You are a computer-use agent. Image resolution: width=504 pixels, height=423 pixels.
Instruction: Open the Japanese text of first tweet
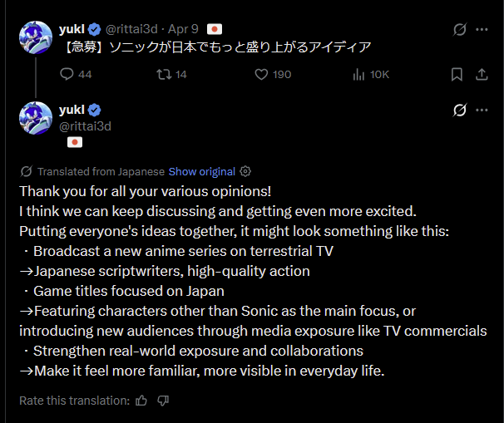point(217,47)
